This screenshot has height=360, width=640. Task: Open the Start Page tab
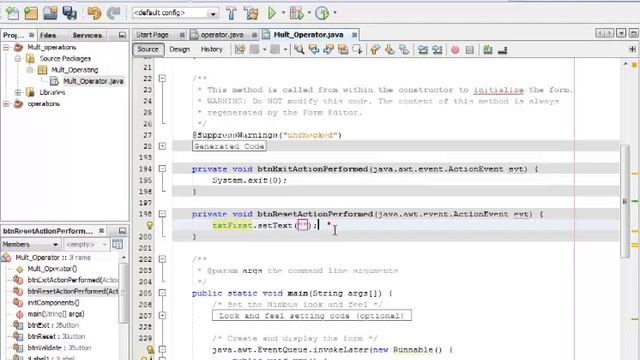152,35
